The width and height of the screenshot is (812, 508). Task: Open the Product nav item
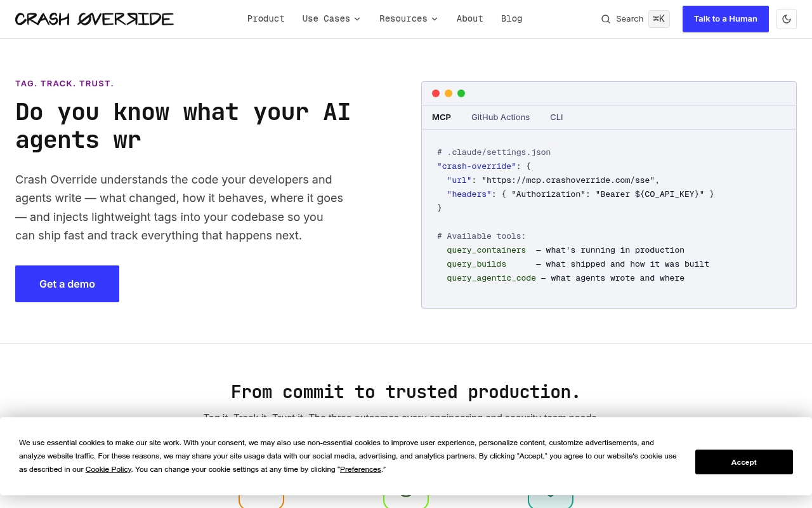(x=266, y=19)
